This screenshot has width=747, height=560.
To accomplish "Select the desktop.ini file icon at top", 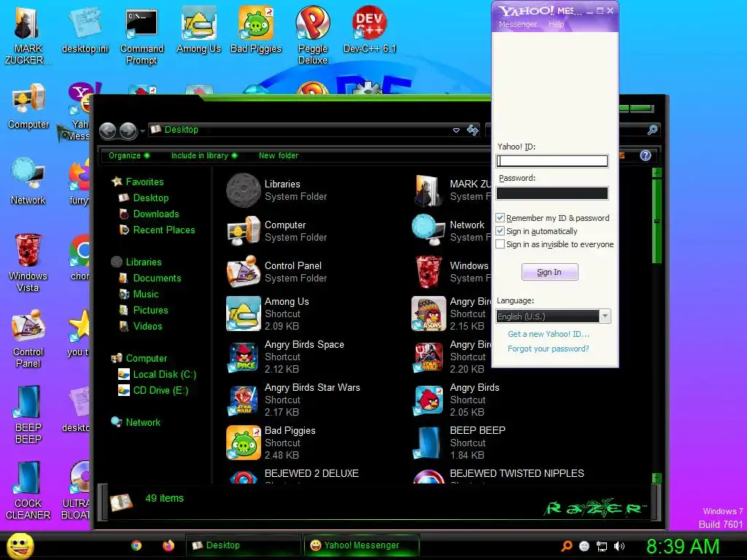I will [85, 29].
